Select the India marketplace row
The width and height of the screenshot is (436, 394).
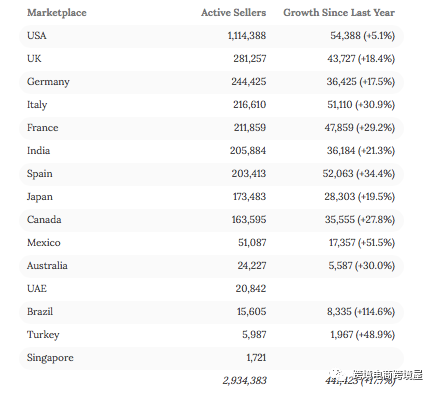click(211, 151)
